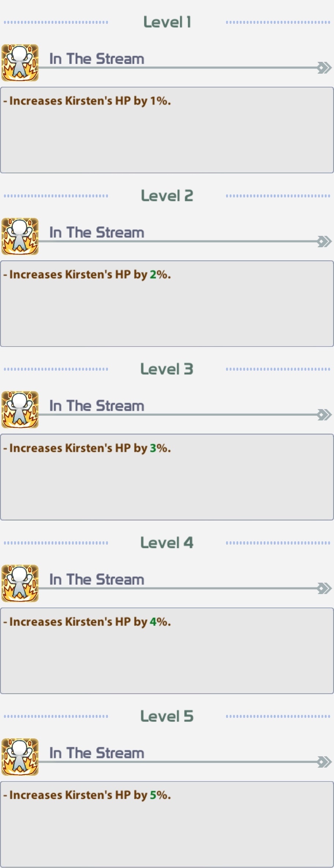Expand the Level 2 skill chevron arrow
The image size is (334, 868).
pyautogui.click(x=324, y=241)
